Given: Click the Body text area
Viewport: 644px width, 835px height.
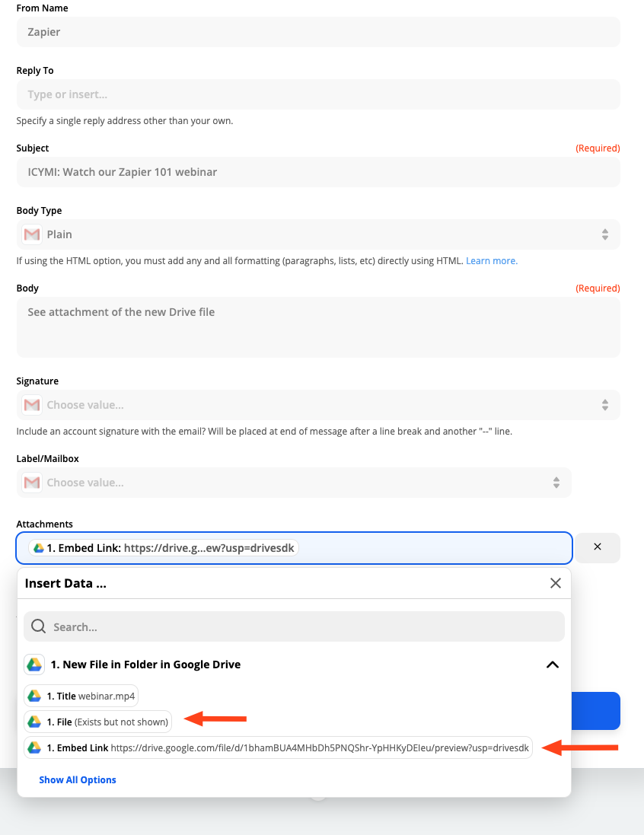Looking at the screenshot, I should tap(318, 327).
